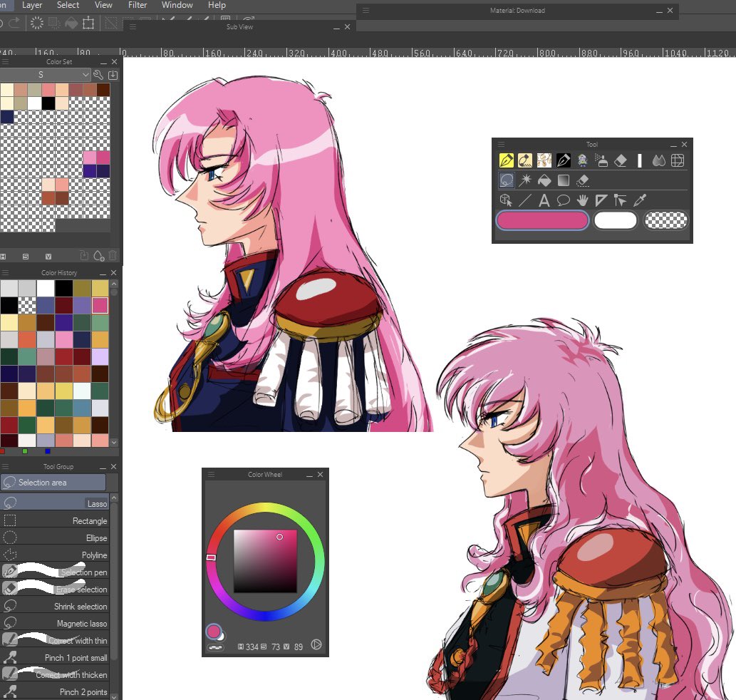Select the Frame border grid tool

(678, 160)
